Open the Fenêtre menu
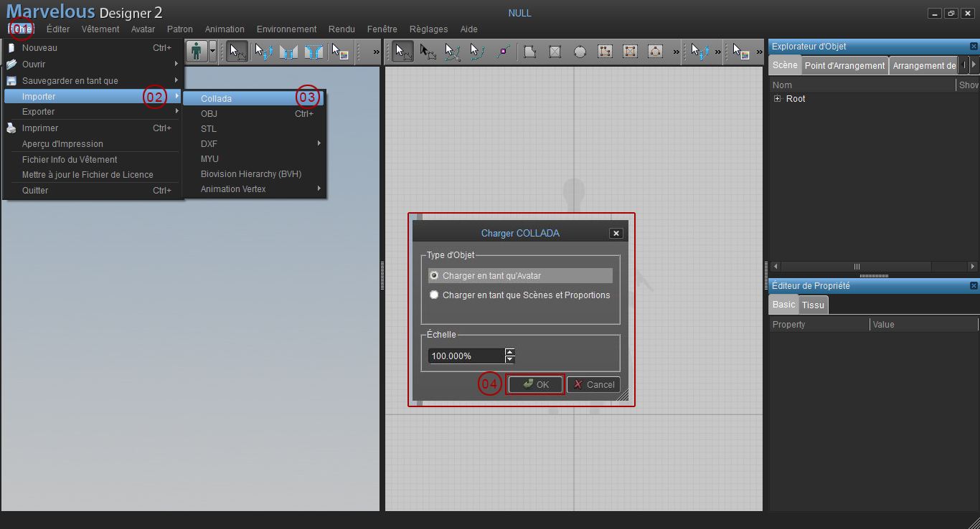 tap(382, 29)
